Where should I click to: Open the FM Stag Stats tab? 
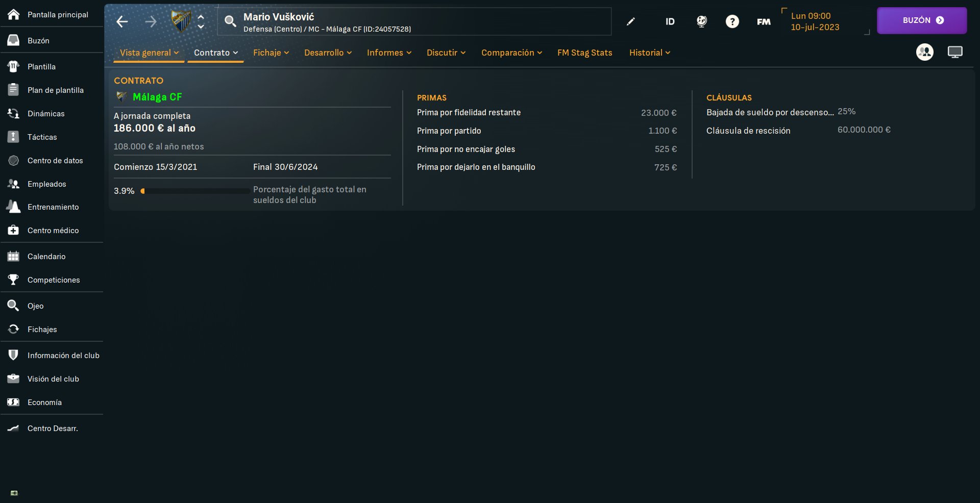coord(585,53)
